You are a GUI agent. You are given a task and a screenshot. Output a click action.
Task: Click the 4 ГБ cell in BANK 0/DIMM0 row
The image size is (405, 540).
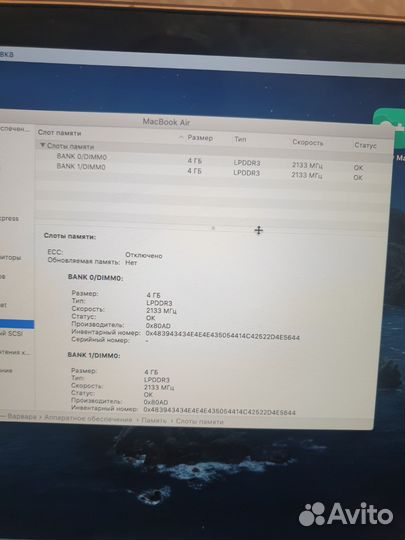[x=195, y=161]
